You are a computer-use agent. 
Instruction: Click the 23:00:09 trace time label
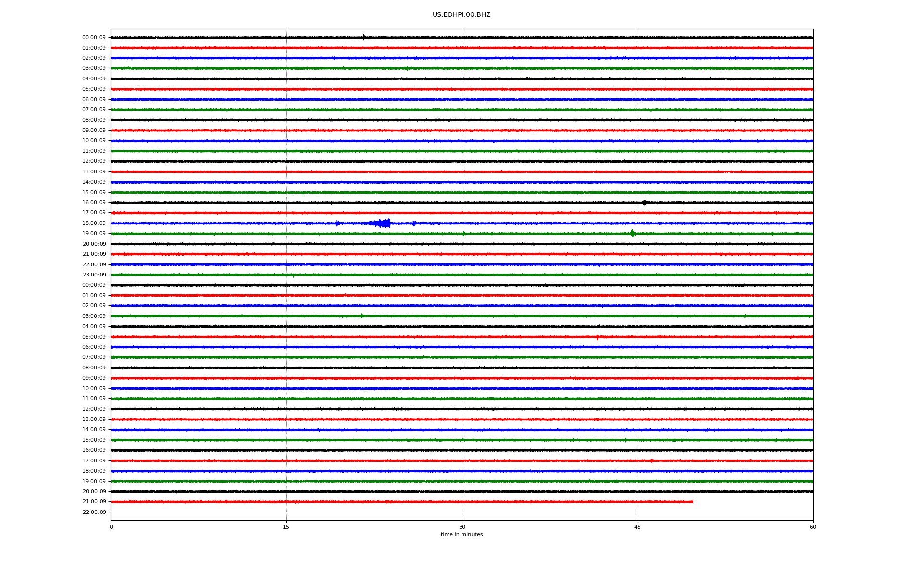[x=94, y=275]
